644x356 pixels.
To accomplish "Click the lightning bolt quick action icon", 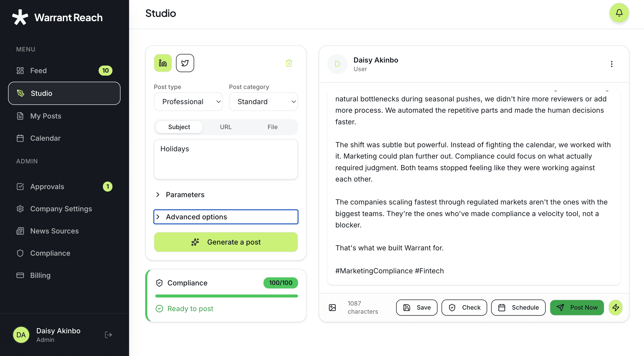I will [616, 307].
